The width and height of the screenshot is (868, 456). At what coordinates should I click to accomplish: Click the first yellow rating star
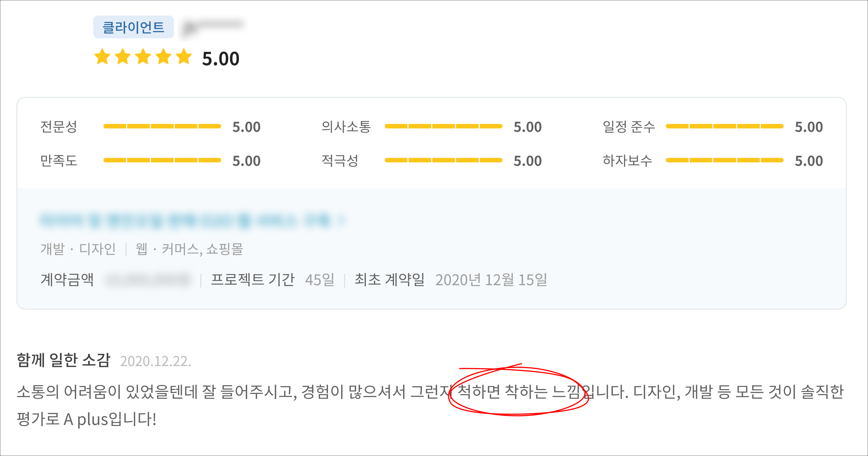(x=102, y=57)
